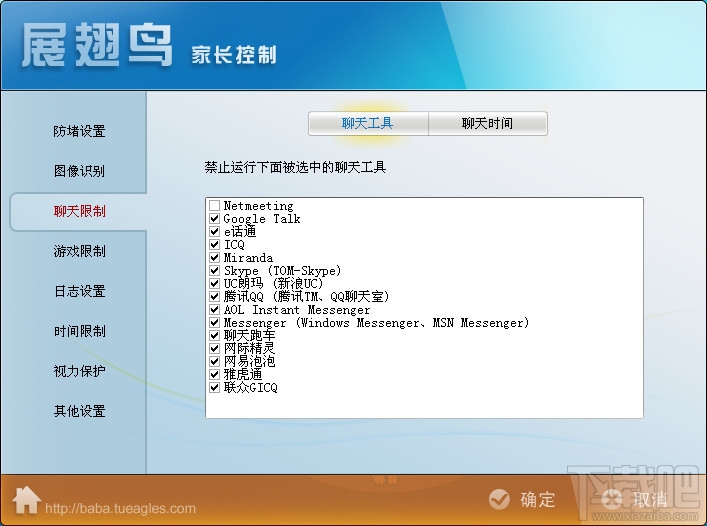Open 其他设置 in the sidebar

click(79, 411)
